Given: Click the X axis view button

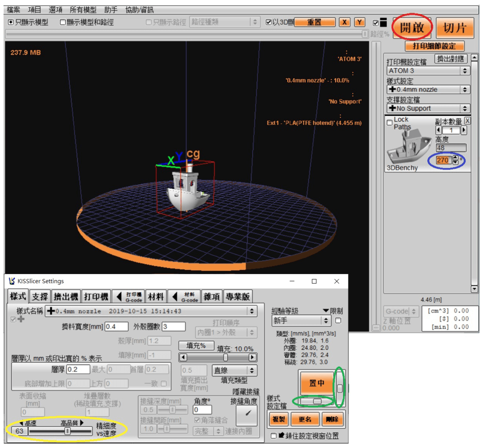Looking at the screenshot, I should click(x=345, y=22).
